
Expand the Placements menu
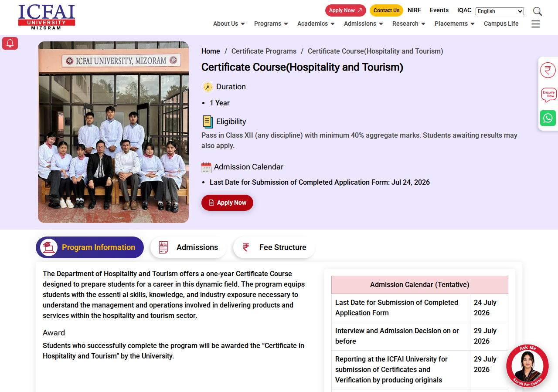point(455,24)
